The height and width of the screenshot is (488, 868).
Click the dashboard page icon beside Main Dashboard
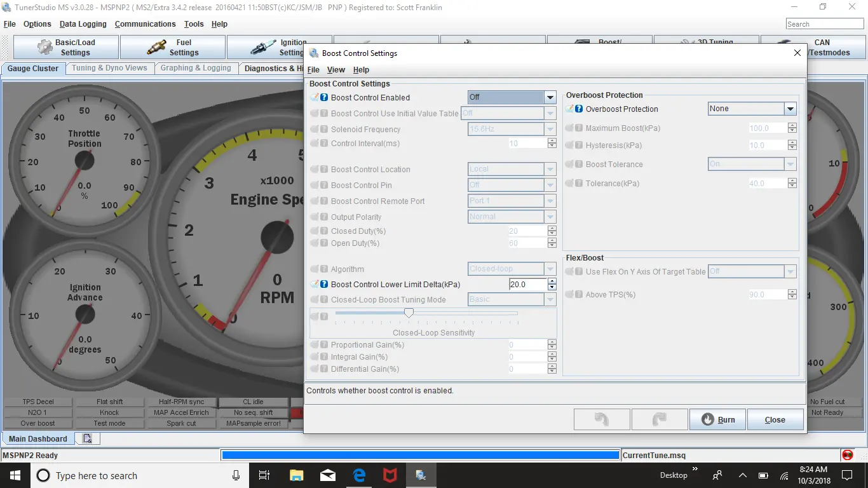(x=88, y=438)
